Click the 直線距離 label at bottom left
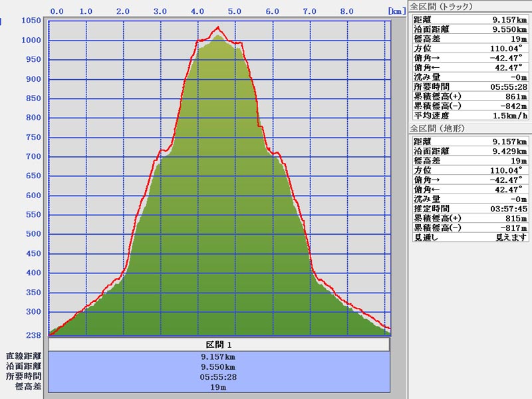 [x=23, y=356]
